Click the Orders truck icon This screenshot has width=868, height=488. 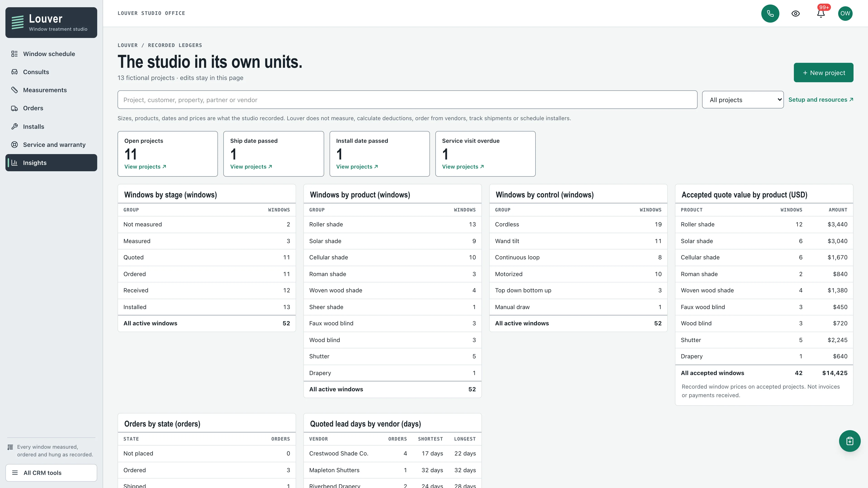14,108
